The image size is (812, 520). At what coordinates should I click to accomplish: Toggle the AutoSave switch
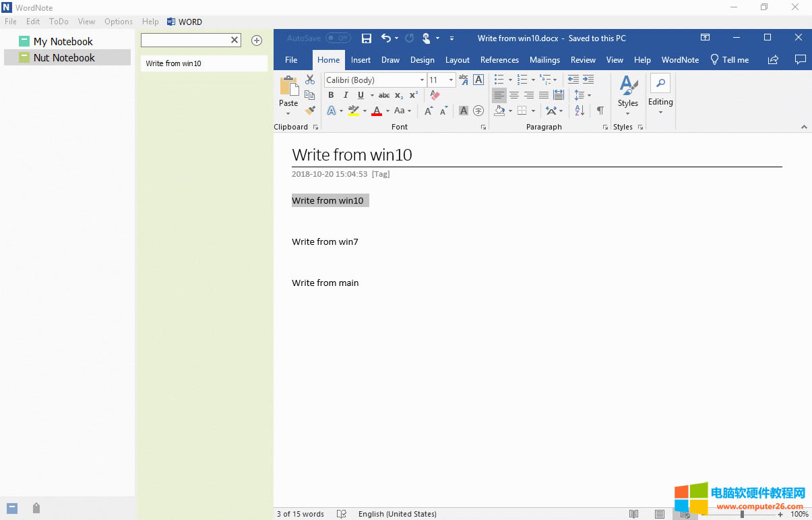[338, 38]
